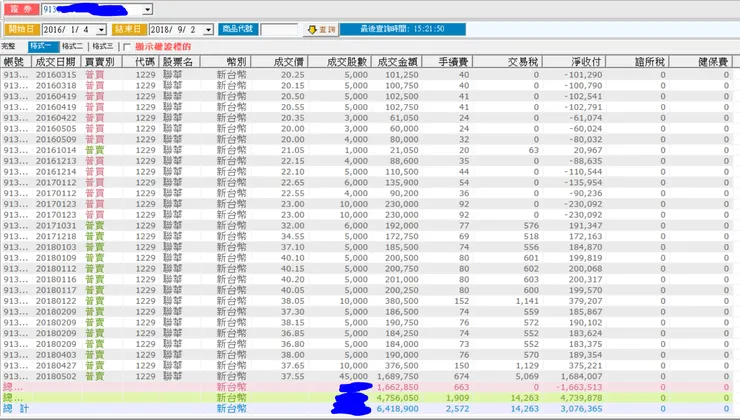
Task: Click the red 證券 label button
Action: (x=21, y=9)
